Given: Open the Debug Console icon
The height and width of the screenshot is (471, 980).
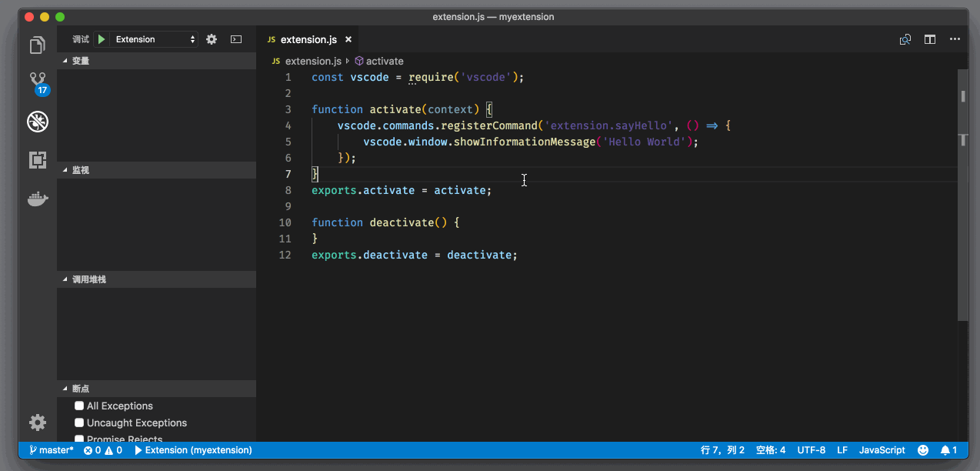Looking at the screenshot, I should 236,39.
